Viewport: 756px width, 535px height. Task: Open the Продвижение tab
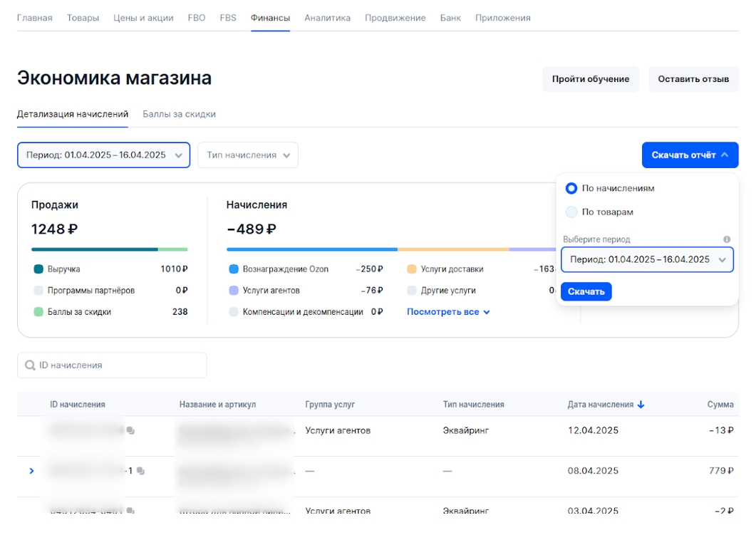pos(395,18)
